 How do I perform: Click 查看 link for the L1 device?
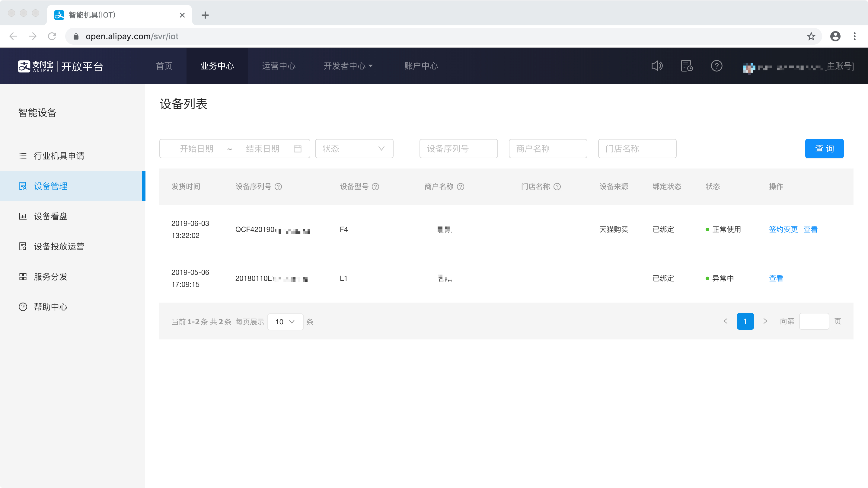tap(776, 278)
